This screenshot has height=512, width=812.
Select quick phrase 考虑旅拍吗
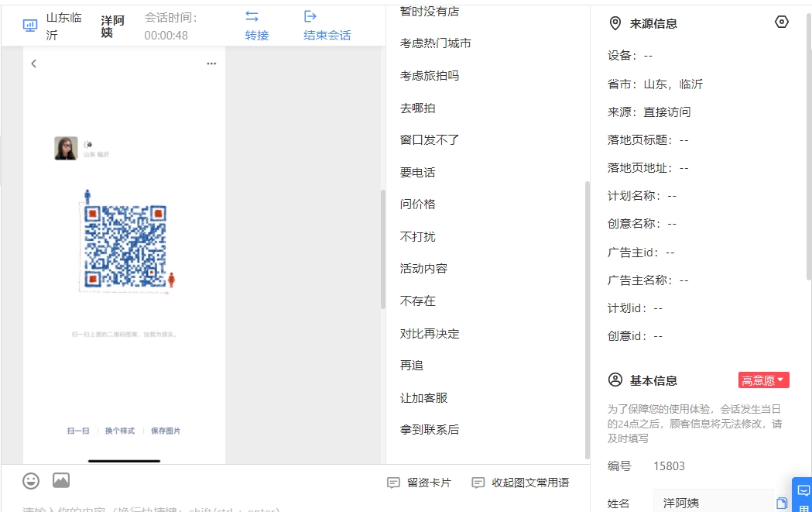pyautogui.click(x=430, y=76)
